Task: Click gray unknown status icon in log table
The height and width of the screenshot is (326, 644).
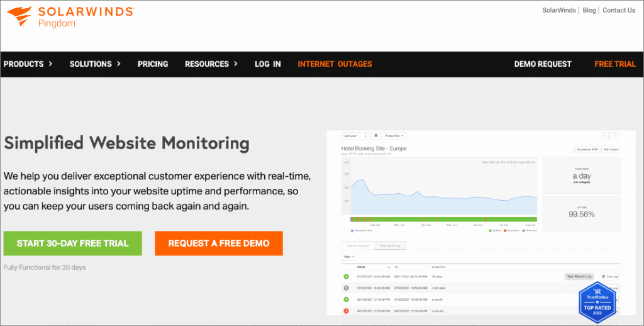Action: pyautogui.click(x=347, y=288)
